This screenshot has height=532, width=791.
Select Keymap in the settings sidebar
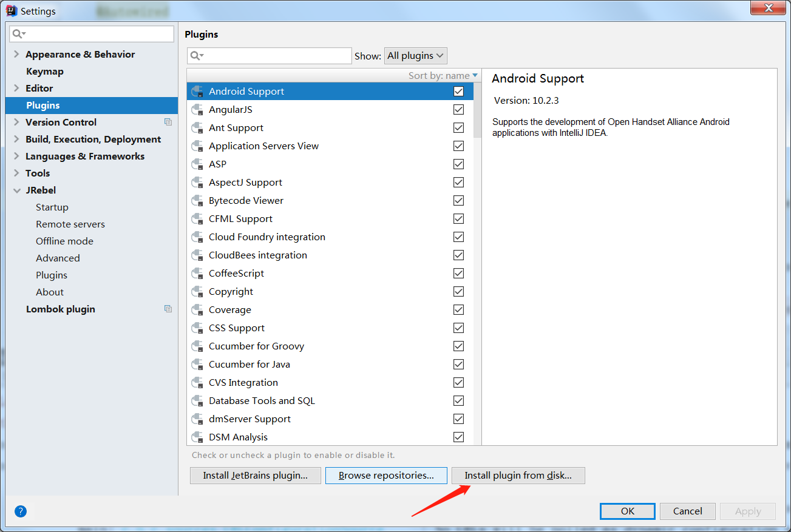coord(45,71)
